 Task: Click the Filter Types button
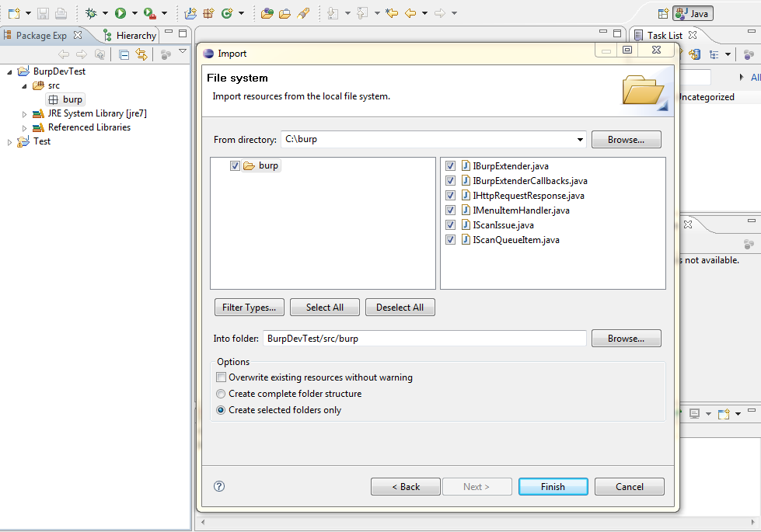250,308
